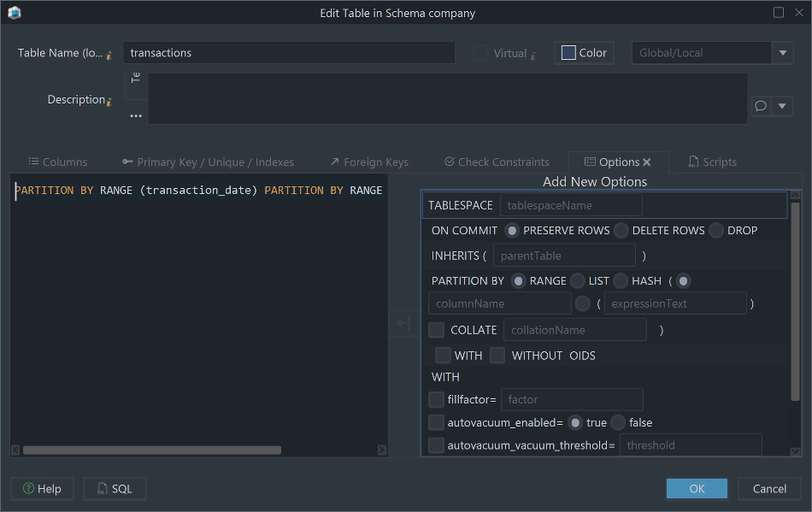Viewport: 812px width, 512px height.
Task: Open the Foreign Keys tab
Action: [x=370, y=162]
